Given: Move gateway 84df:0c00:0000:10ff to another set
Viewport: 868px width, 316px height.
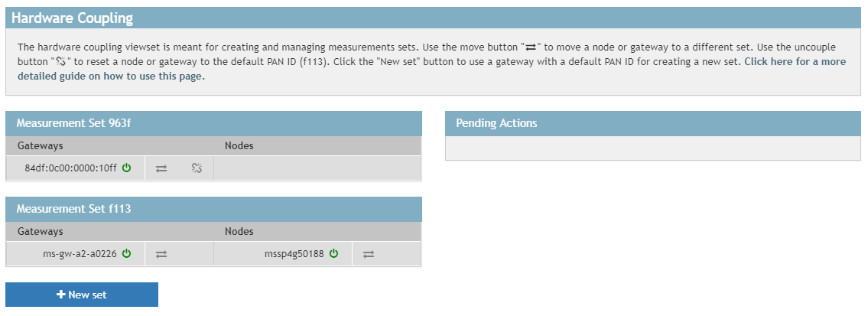Looking at the screenshot, I should pos(161,168).
